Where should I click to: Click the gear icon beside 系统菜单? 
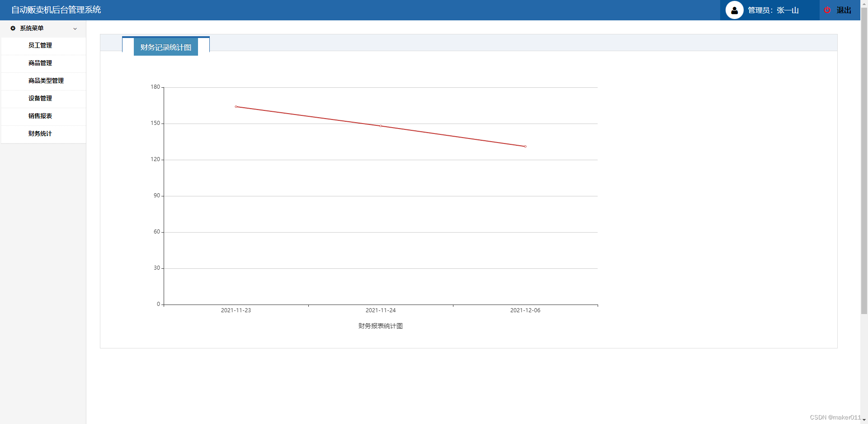(13, 28)
